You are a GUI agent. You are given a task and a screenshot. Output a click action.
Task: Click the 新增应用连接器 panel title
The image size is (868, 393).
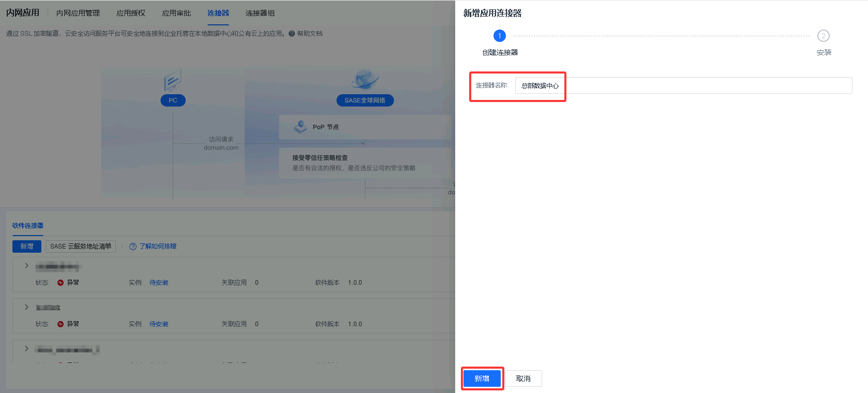tap(492, 13)
